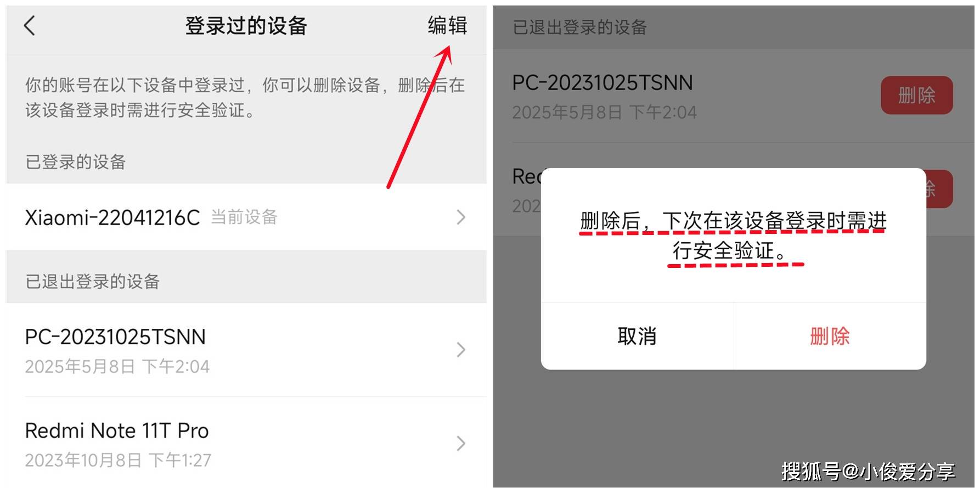
Task: Go back using the back arrow icon
Action: 30,26
